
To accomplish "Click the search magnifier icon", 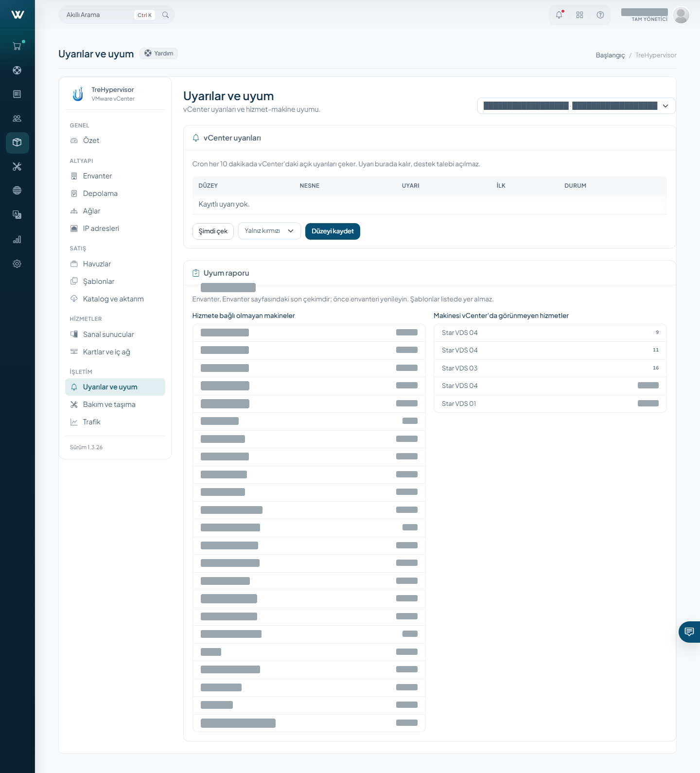I will point(165,15).
